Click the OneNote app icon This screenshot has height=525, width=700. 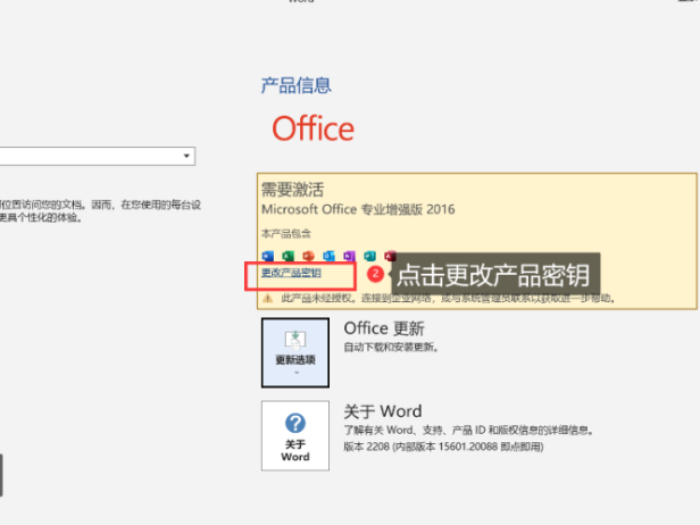click(x=350, y=256)
